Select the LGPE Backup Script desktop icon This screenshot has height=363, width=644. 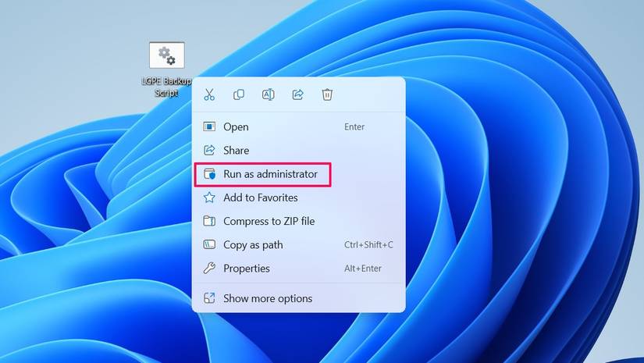(x=167, y=69)
